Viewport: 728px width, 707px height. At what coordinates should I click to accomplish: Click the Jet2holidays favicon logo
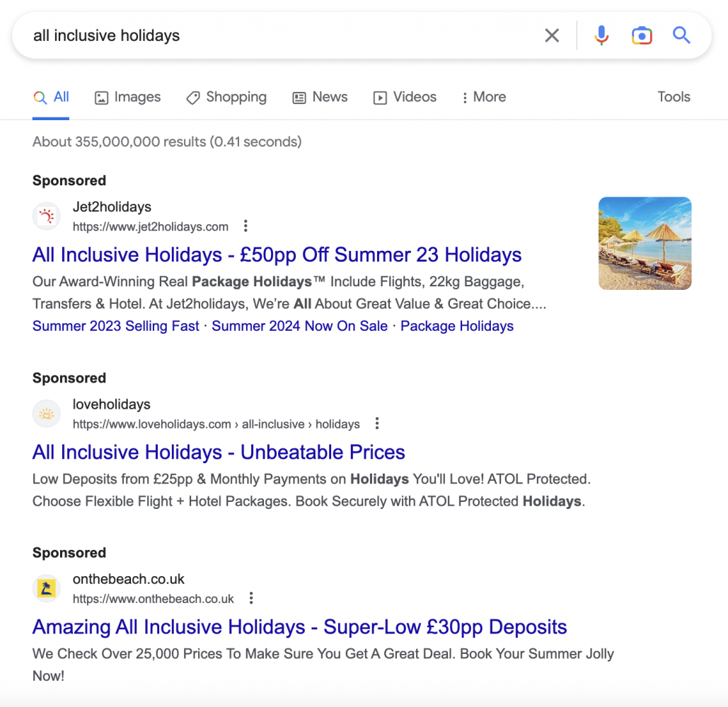[x=47, y=216]
